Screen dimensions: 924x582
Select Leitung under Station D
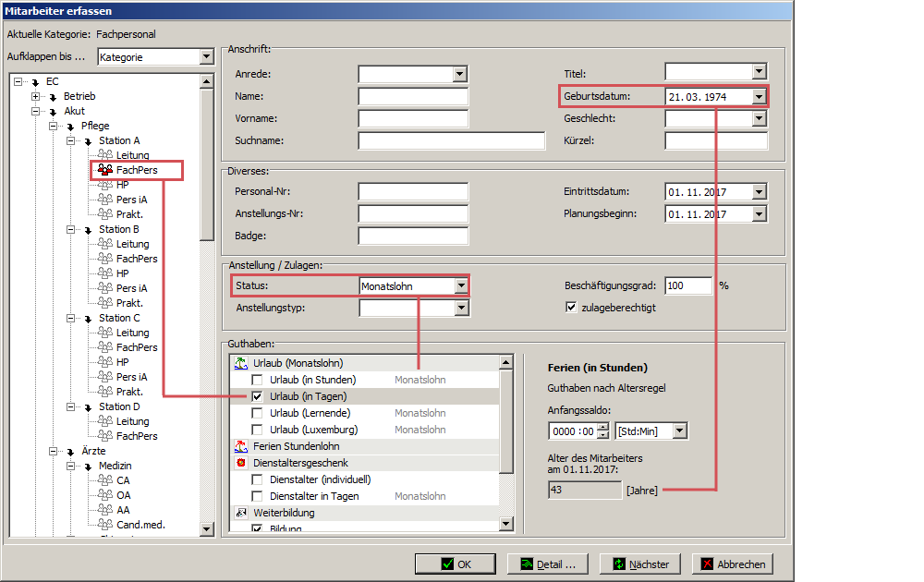click(x=132, y=421)
